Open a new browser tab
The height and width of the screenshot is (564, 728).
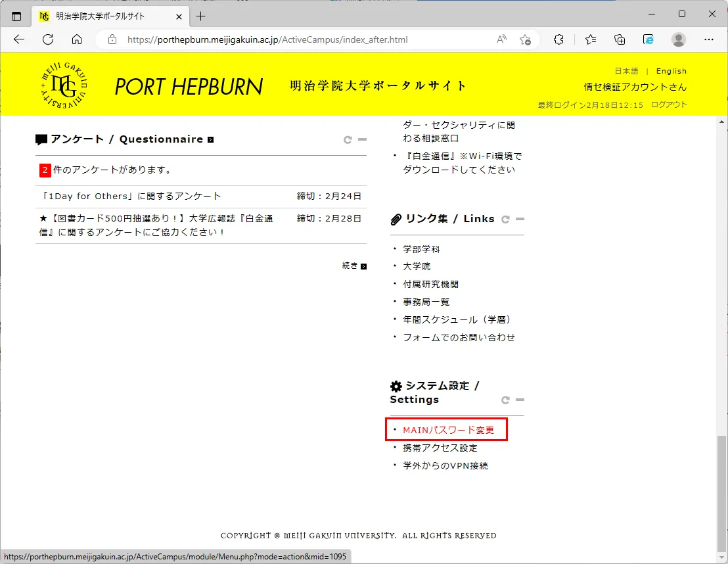(200, 16)
